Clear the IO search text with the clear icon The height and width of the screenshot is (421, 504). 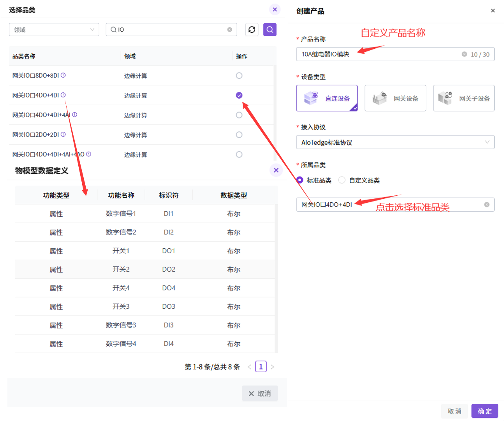click(x=229, y=30)
